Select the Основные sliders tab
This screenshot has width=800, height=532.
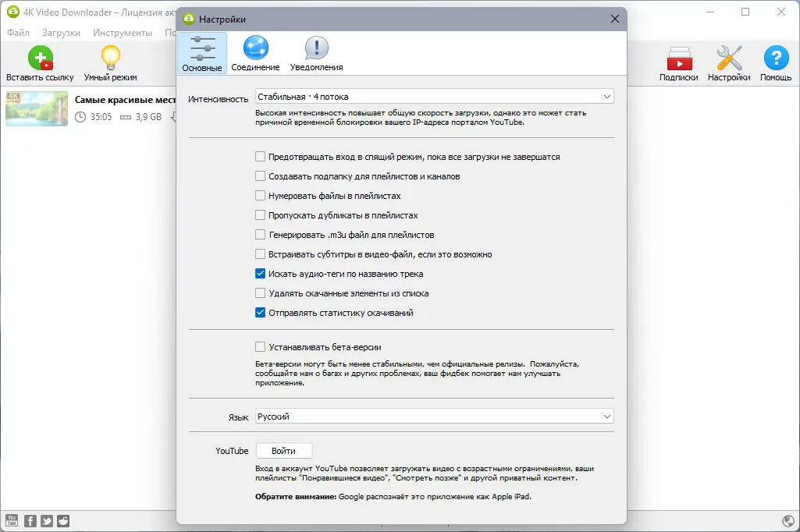pyautogui.click(x=202, y=54)
